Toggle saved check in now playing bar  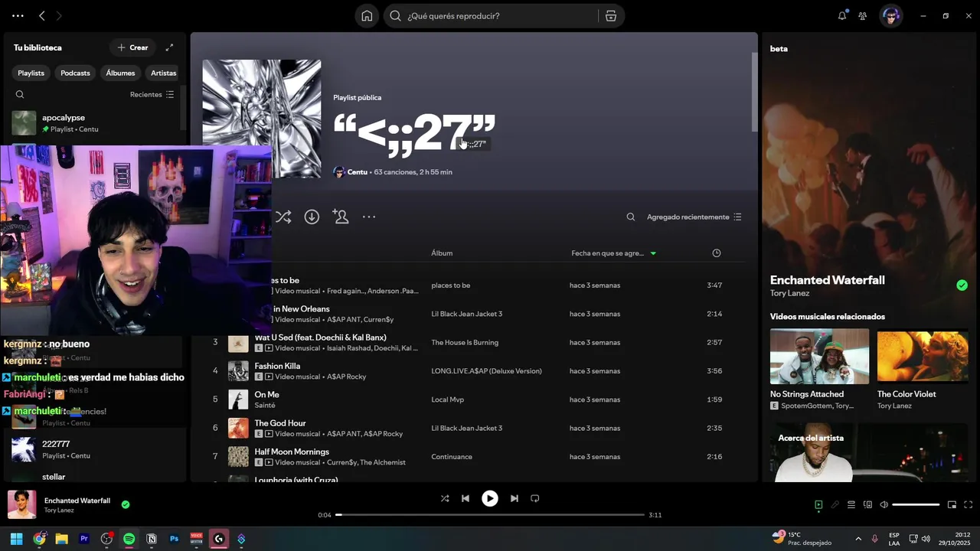pyautogui.click(x=126, y=505)
